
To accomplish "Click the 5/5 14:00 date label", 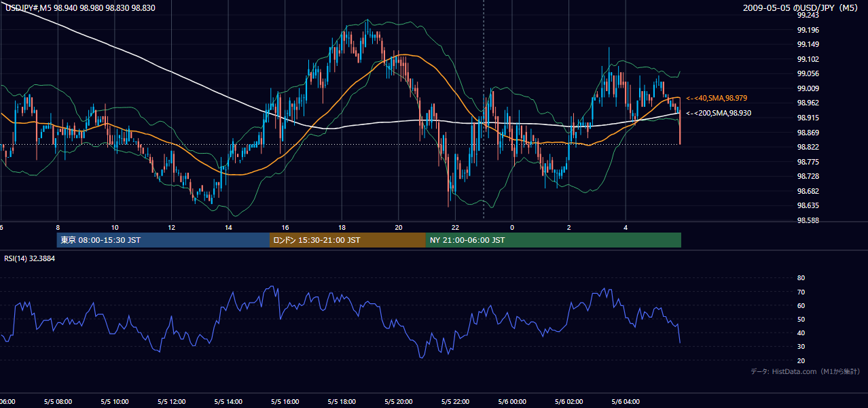I will [x=228, y=402].
